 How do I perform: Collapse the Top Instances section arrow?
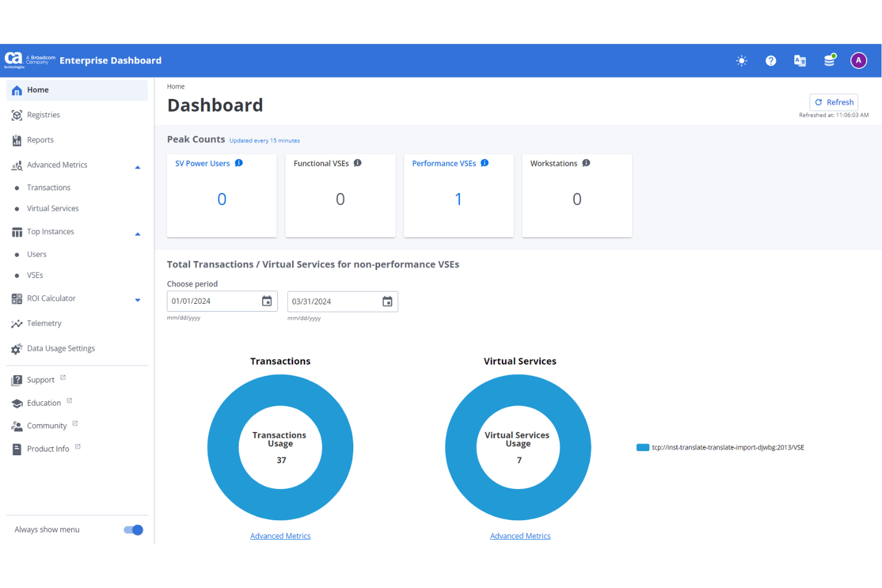coord(138,234)
